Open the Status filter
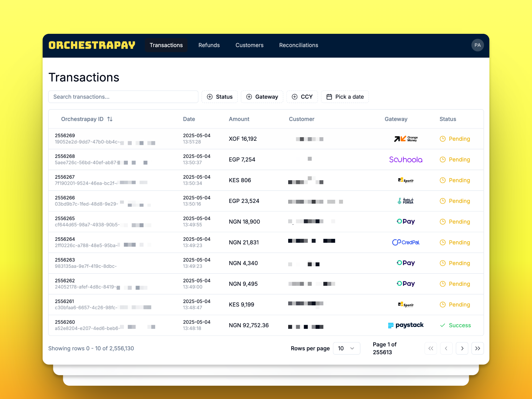532x399 pixels. click(219, 97)
